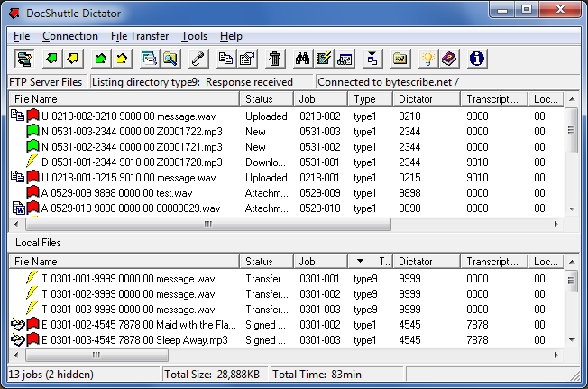Click 13 jobs (2 hidden) status text
Viewport: 588px width, 389px height.
click(x=51, y=375)
